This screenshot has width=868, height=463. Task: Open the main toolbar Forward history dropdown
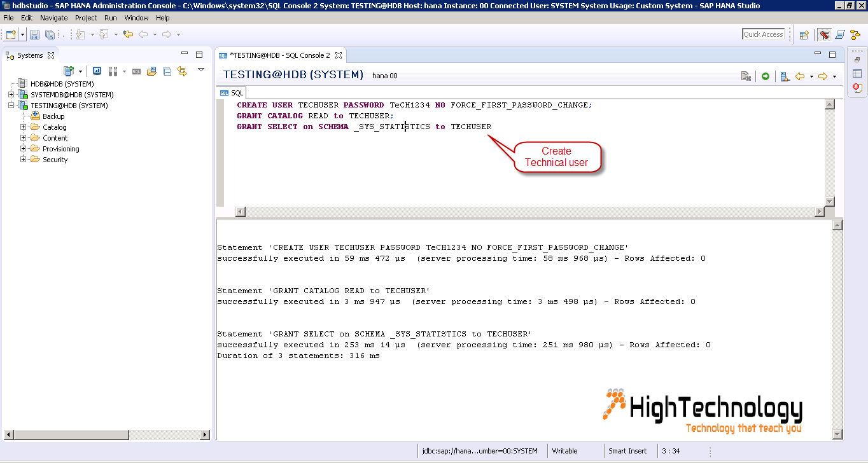point(178,34)
